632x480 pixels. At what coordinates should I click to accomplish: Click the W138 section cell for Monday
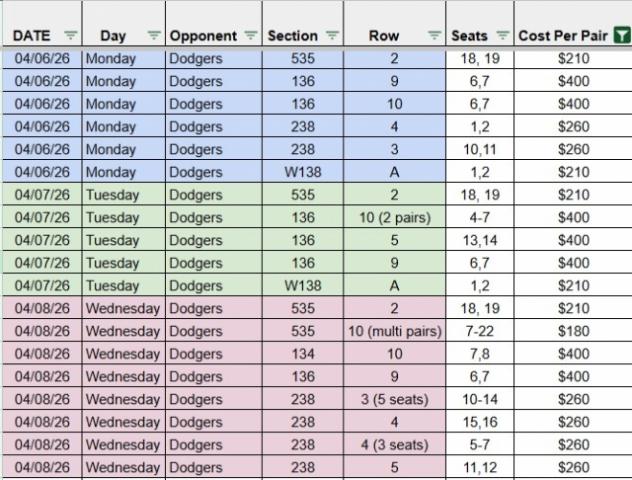click(302, 172)
